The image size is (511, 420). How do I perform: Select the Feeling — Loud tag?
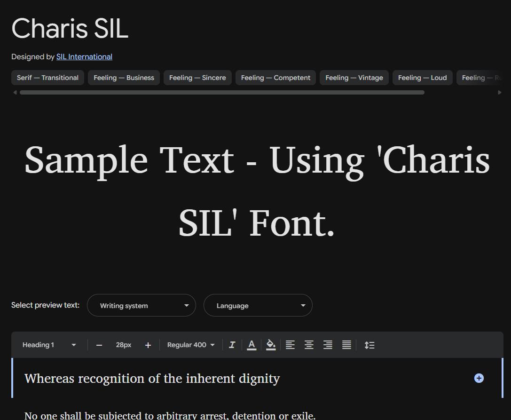(x=422, y=78)
